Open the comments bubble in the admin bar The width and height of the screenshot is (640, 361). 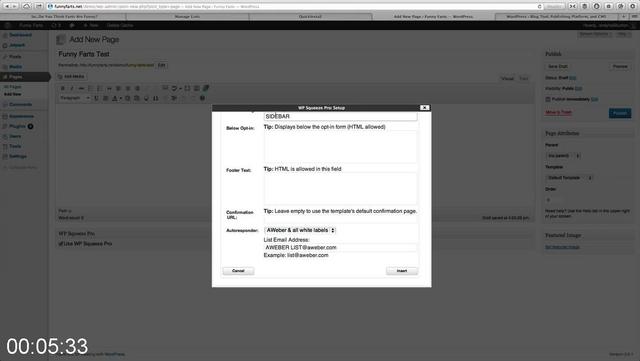click(x=72, y=25)
